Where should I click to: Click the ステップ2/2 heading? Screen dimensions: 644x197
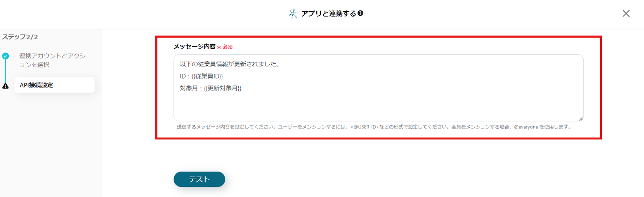(20, 37)
